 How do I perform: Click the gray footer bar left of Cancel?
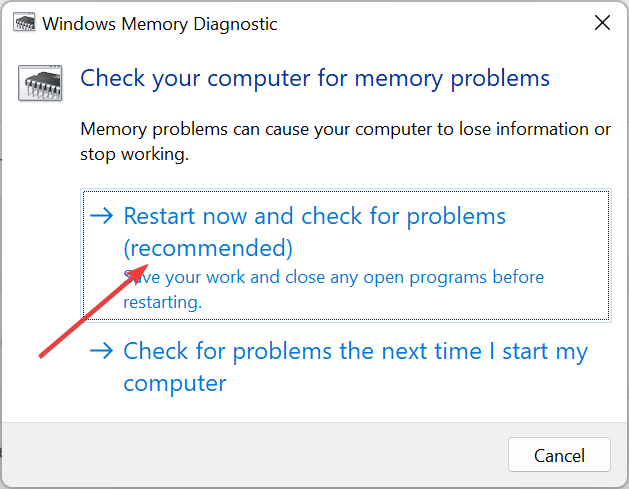click(255, 455)
